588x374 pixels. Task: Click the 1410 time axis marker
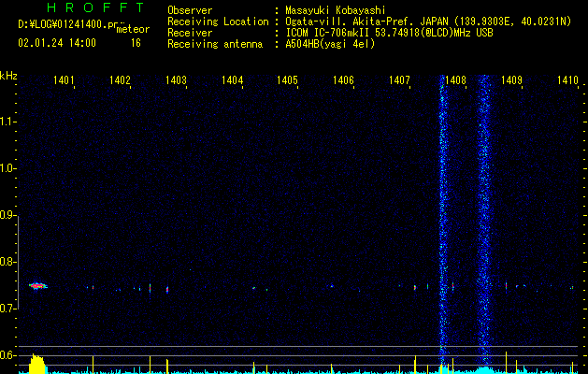click(567, 79)
